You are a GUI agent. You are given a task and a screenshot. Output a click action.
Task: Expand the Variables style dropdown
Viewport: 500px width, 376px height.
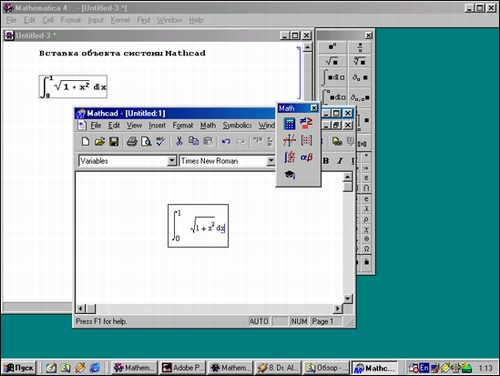[x=172, y=161]
